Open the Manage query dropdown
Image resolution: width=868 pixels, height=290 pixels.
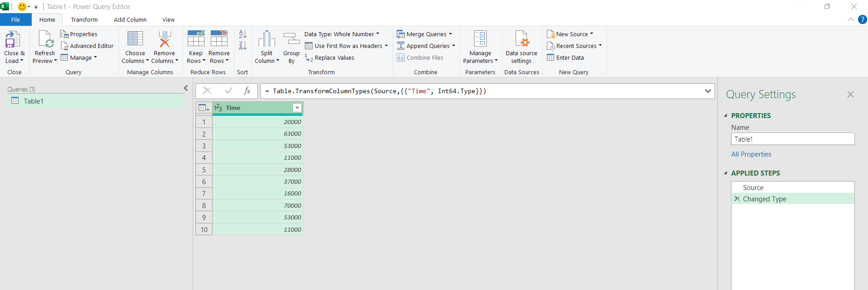[x=79, y=57]
